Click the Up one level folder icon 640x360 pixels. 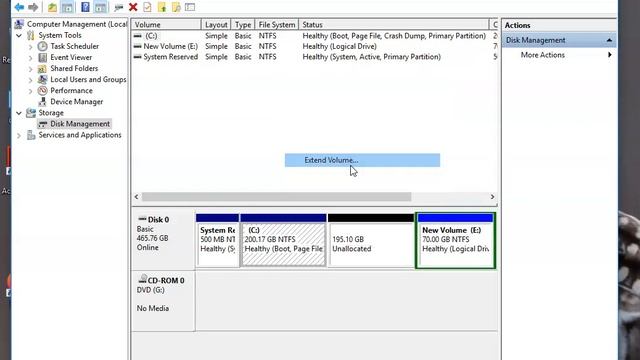click(x=52, y=7)
